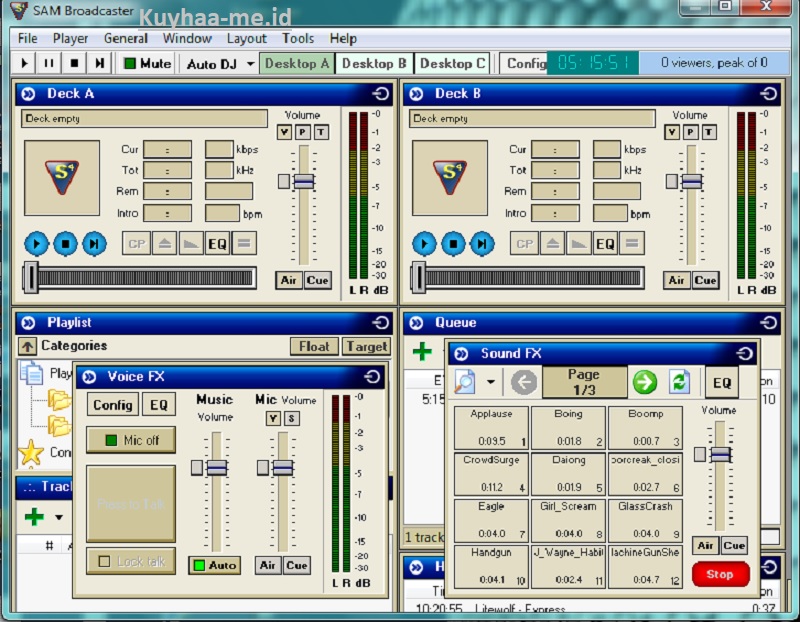Click Deck A extended info lines icon
800x622 pixels.
click(244, 243)
